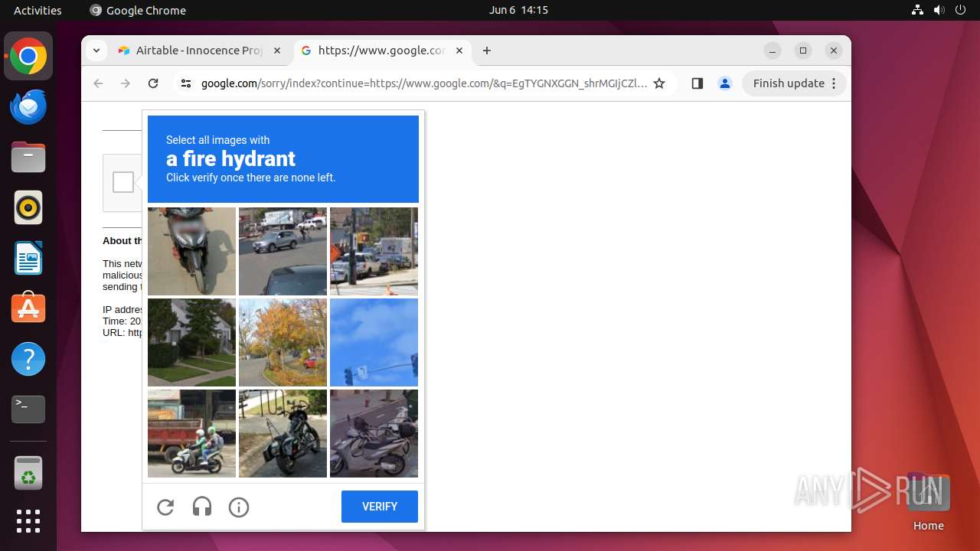Launch Google Chrome from dock
The image size is (980, 551).
click(28, 57)
